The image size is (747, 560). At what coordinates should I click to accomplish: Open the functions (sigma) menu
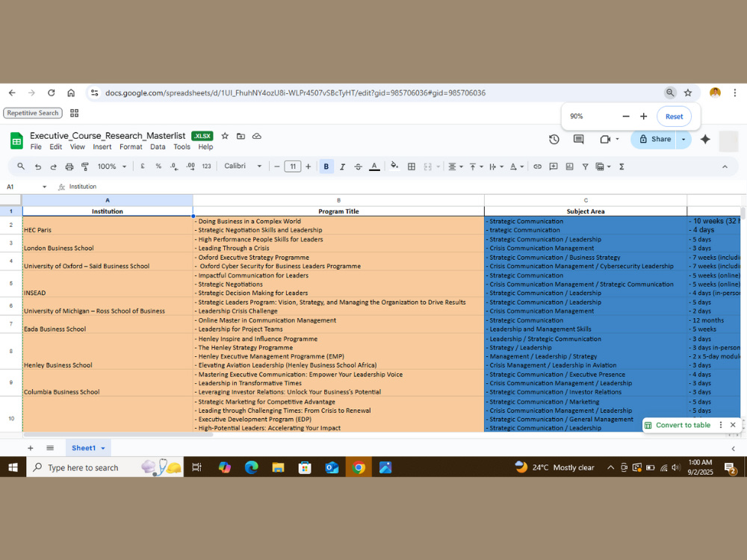coord(622,167)
